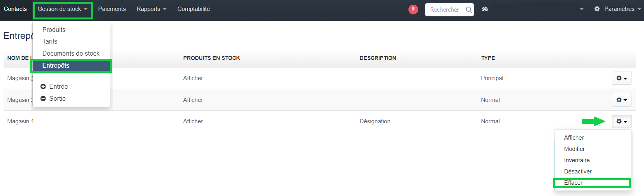
Task: Click the Paramètres gear icon
Action: 597,9
